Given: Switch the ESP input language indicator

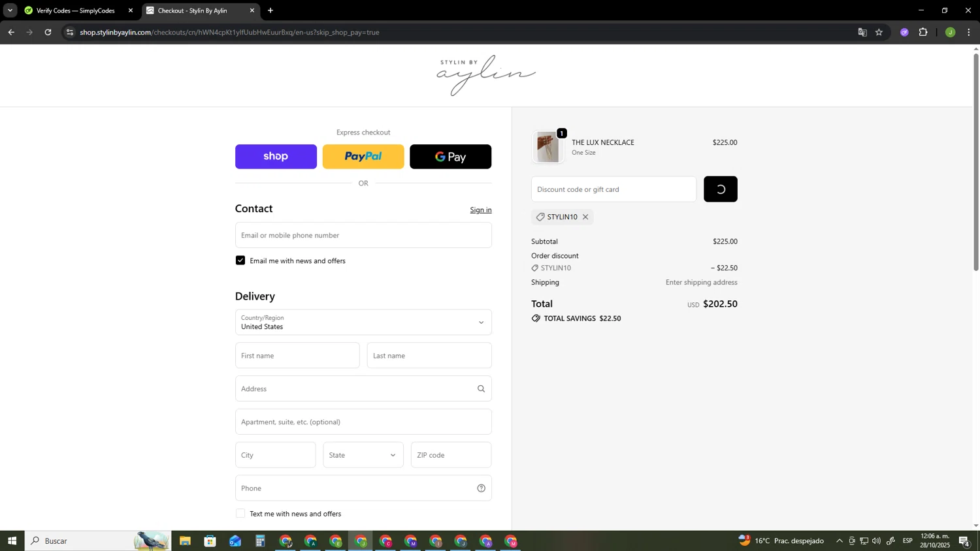Looking at the screenshot, I should [x=907, y=541].
